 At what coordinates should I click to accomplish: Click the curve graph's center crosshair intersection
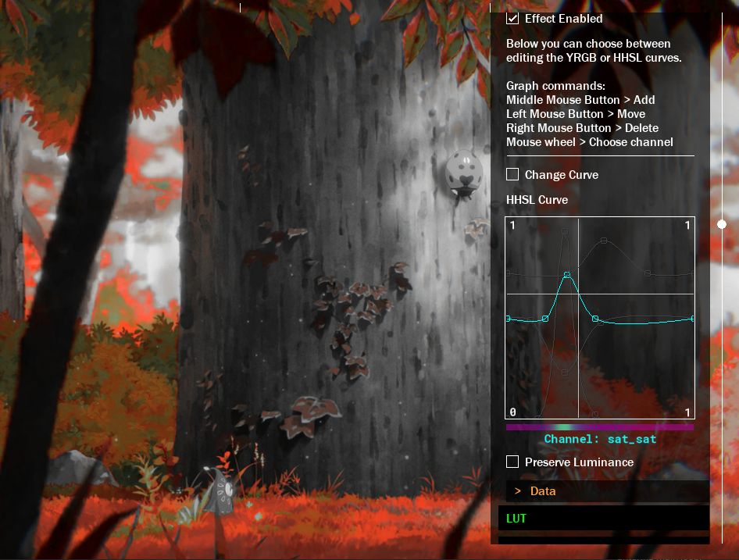(x=578, y=294)
